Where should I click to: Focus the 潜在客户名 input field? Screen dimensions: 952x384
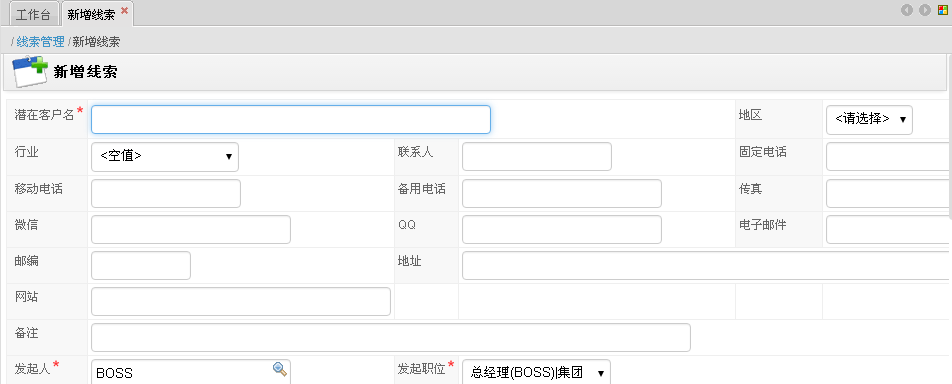(291, 120)
